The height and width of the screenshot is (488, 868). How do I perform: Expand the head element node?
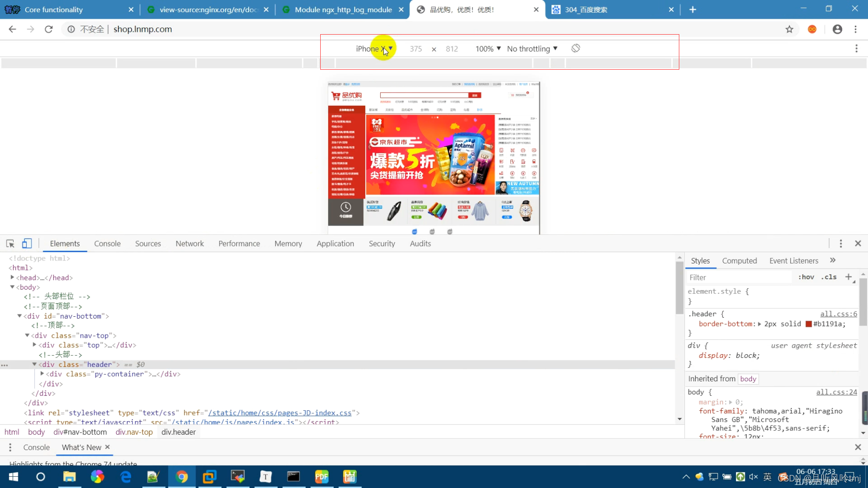pos(12,277)
